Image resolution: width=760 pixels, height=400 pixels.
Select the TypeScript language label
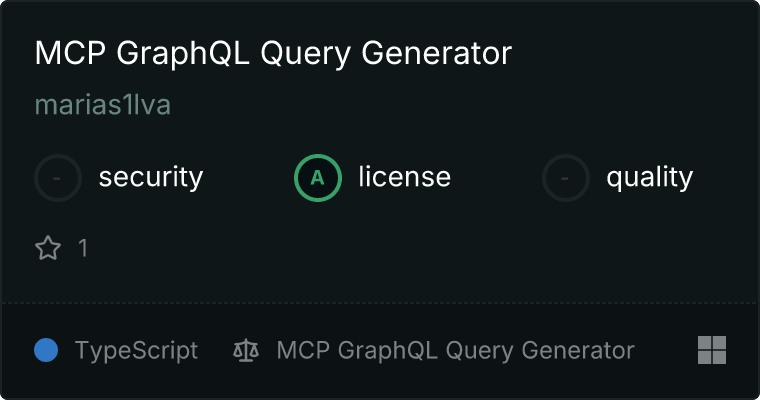(136, 351)
